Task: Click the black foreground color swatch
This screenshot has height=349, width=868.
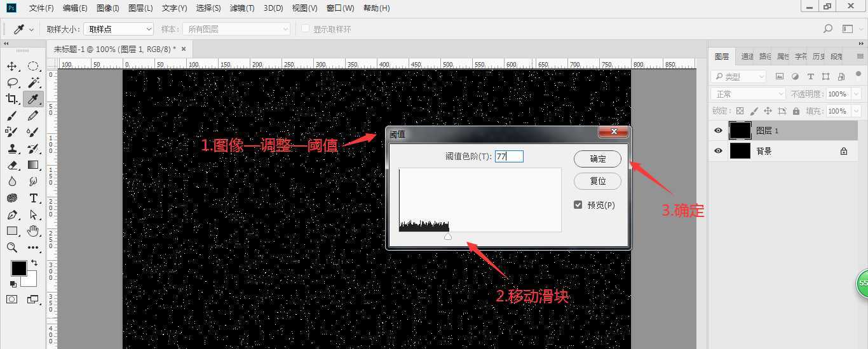Action: coord(19,268)
